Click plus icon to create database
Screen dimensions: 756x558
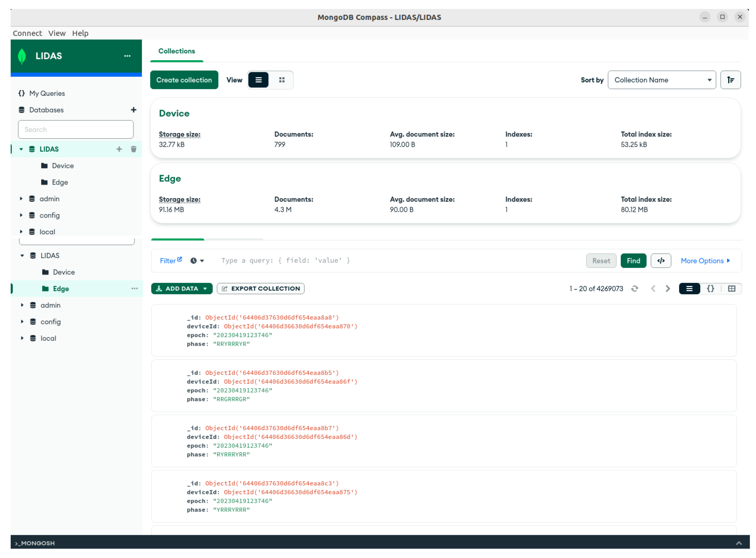(134, 110)
